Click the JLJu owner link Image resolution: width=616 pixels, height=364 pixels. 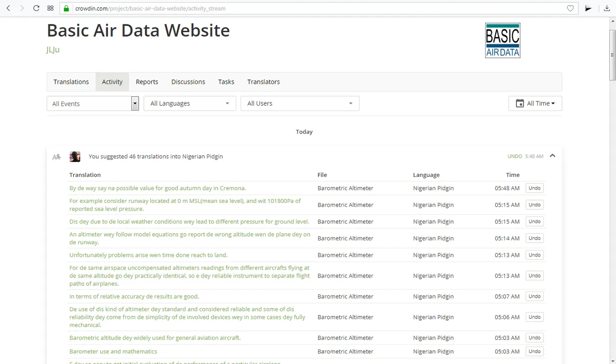pos(53,50)
